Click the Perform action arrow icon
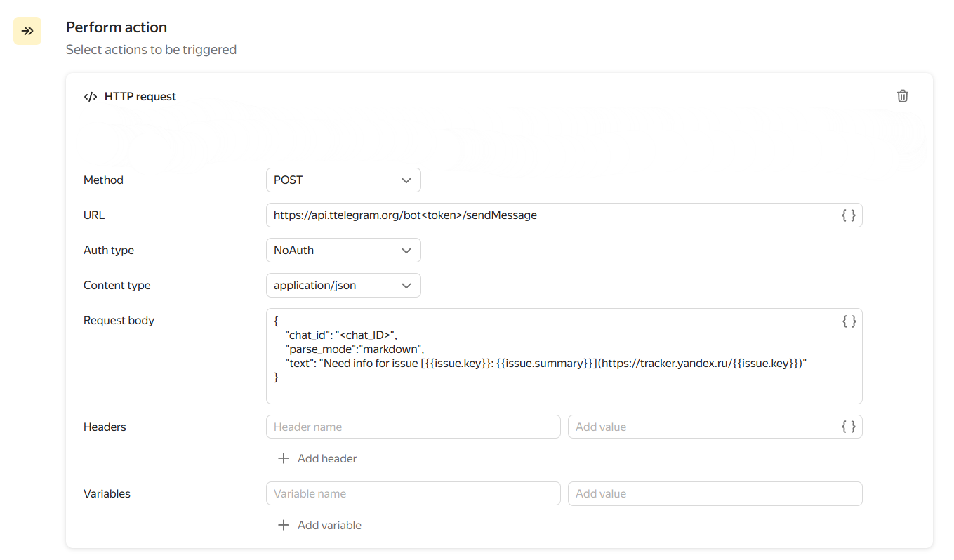Screen dimensions: 954x560 click(x=27, y=32)
